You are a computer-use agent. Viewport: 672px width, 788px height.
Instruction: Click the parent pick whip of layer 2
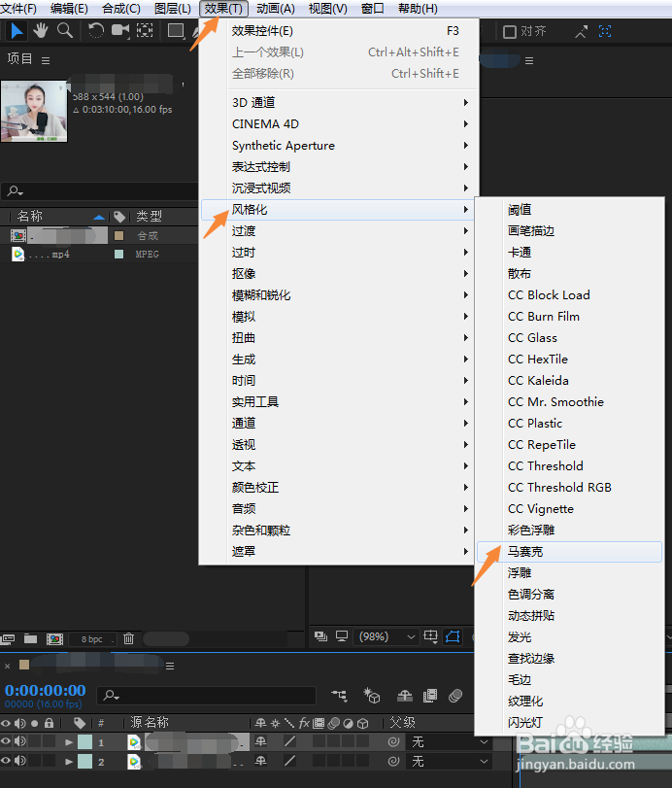tap(393, 761)
